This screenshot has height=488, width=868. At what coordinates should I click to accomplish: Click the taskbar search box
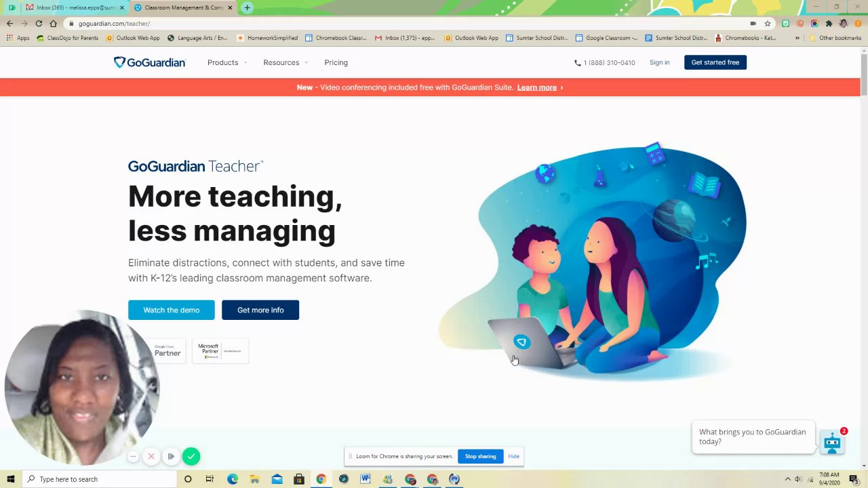99,479
